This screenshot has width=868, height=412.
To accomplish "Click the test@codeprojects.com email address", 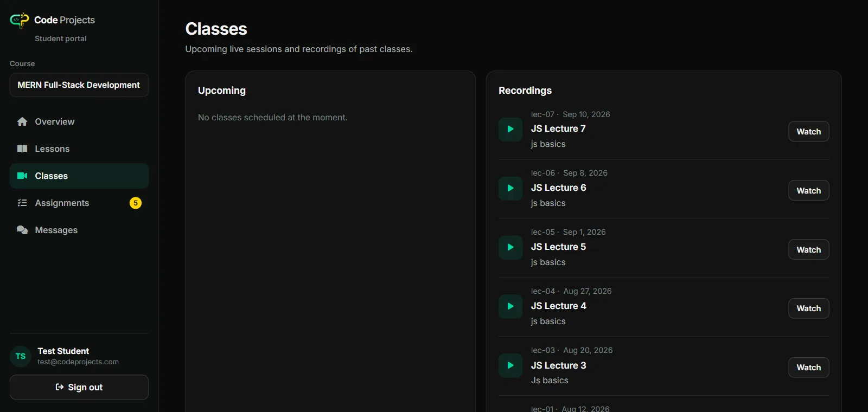I will tap(78, 362).
